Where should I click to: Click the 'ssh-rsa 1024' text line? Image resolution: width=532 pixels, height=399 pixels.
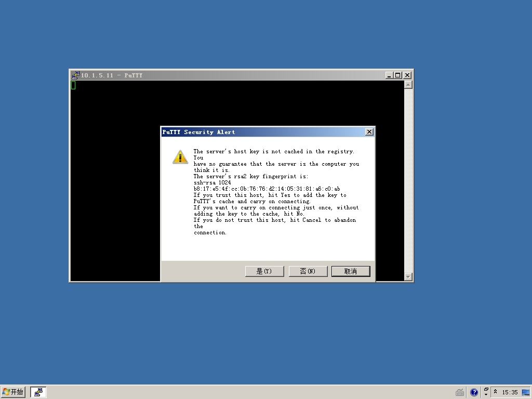coord(212,182)
